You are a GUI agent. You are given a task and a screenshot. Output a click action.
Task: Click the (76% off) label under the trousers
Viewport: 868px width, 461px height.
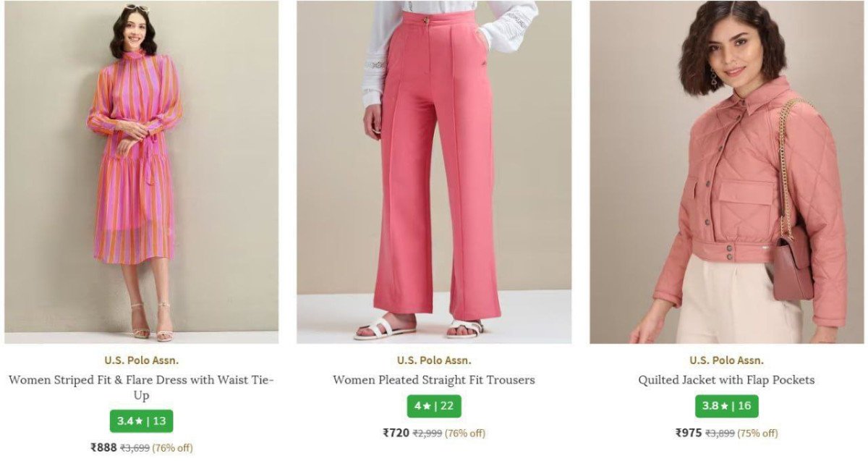coord(465,433)
